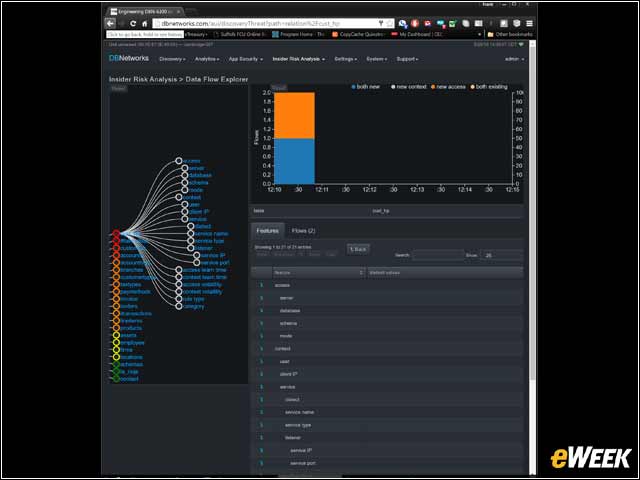
Task: Select the Engineering DBN-6300 browser tab
Action: (146, 11)
